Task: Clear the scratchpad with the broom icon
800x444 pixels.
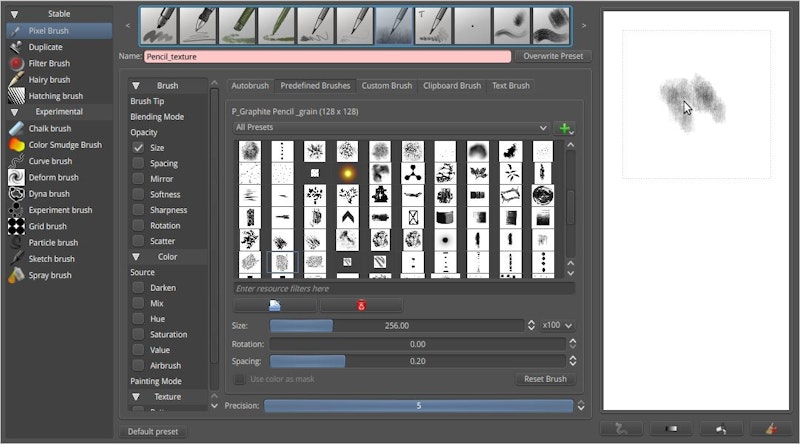Action: [x=770, y=428]
